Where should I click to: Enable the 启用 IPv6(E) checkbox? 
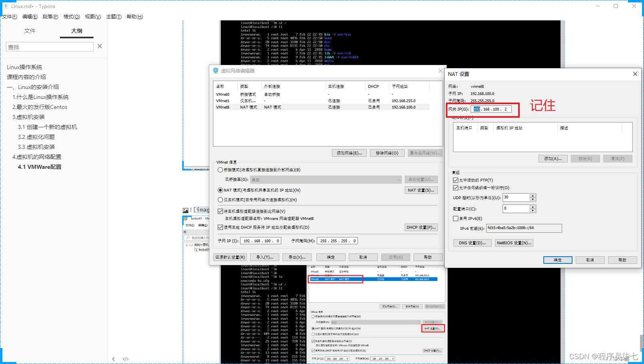456,218
